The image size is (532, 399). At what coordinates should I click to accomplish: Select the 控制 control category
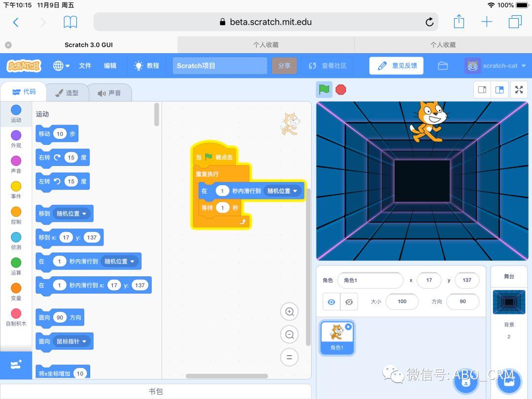click(x=16, y=215)
